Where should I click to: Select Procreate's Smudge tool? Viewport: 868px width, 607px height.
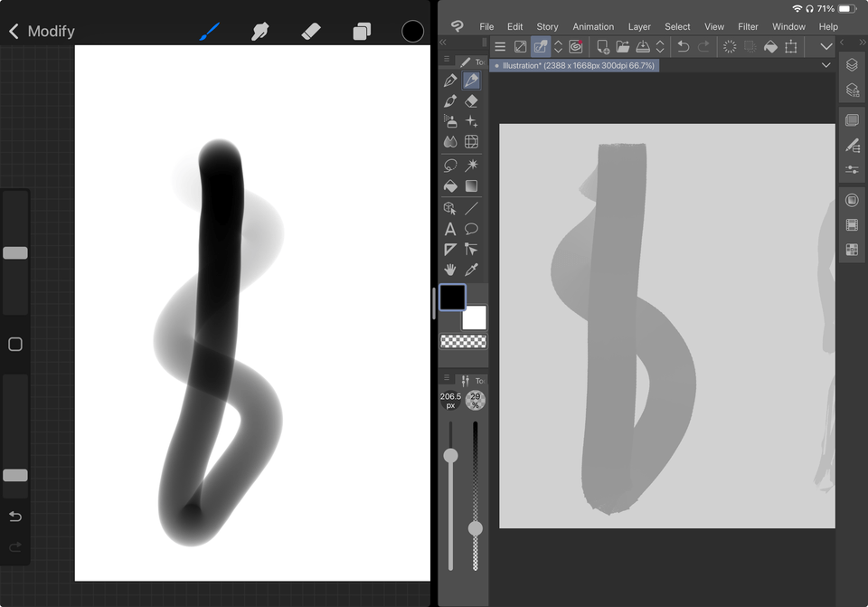point(259,30)
